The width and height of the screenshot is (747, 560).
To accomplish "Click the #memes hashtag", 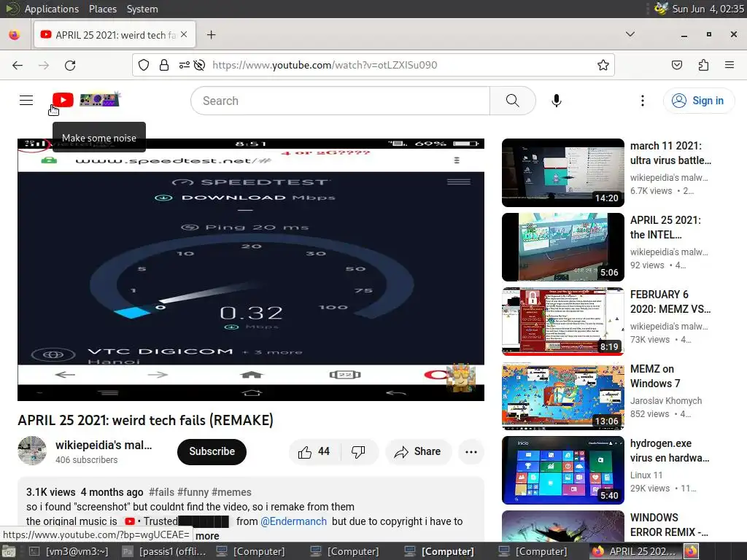I will point(231,492).
